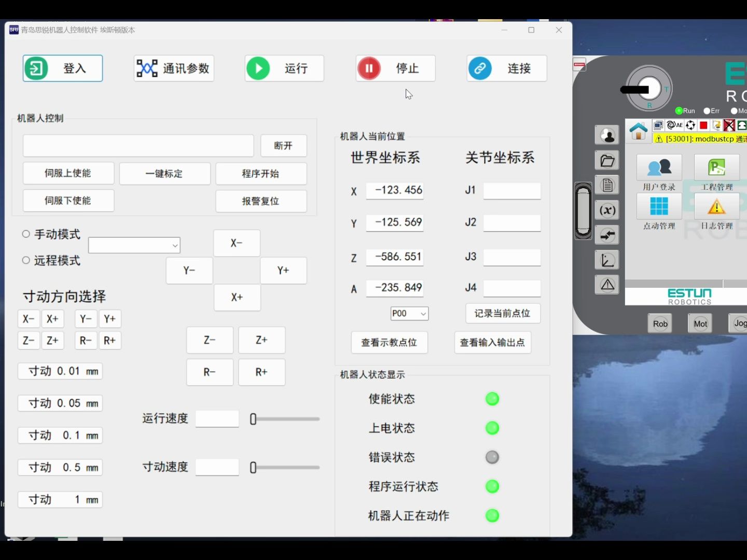Click the yellow [53001] modbustcp alert message
This screenshot has width=747, height=560.
(700, 139)
